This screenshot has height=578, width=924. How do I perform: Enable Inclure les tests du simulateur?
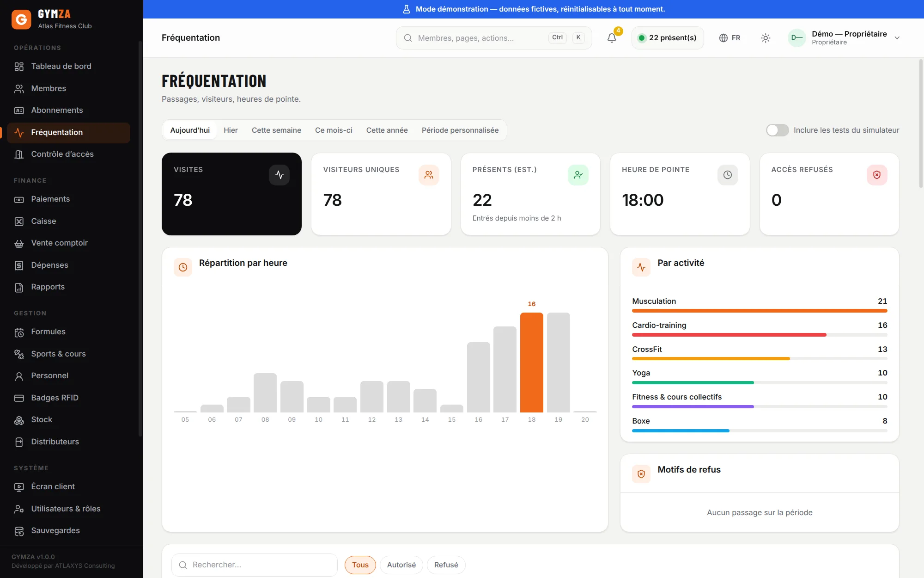(x=777, y=130)
